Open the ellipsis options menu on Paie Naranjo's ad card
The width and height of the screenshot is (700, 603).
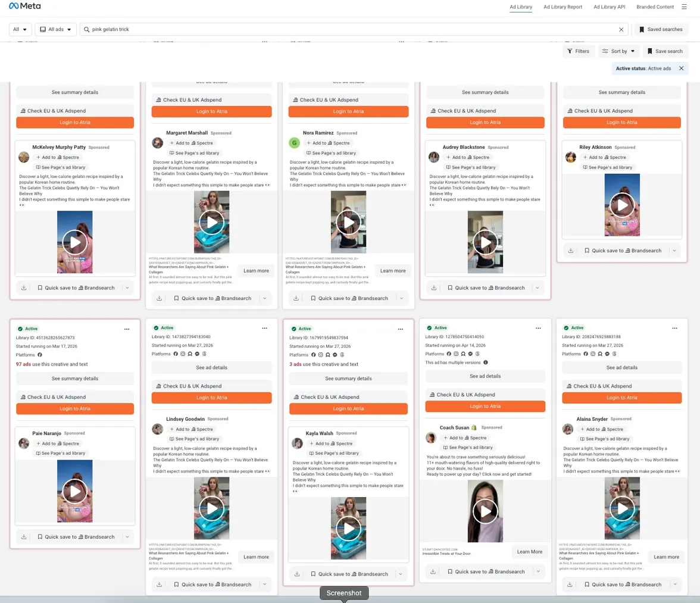[x=126, y=328]
